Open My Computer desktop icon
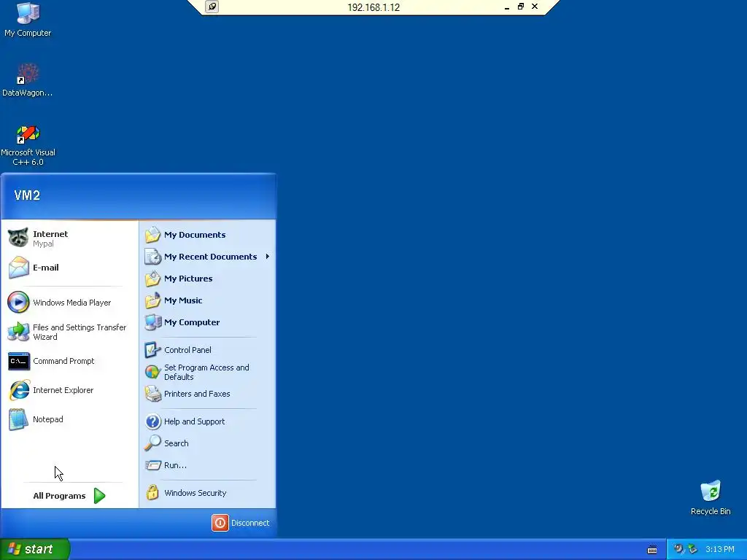Screen dimensions: 747x560 tap(28, 20)
